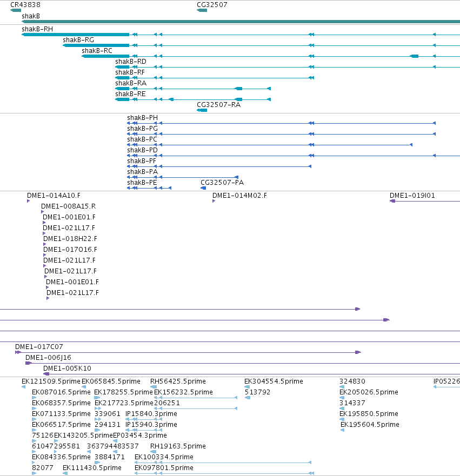
Task: Select the EP03454.3prime EST label
Action: tap(140, 435)
